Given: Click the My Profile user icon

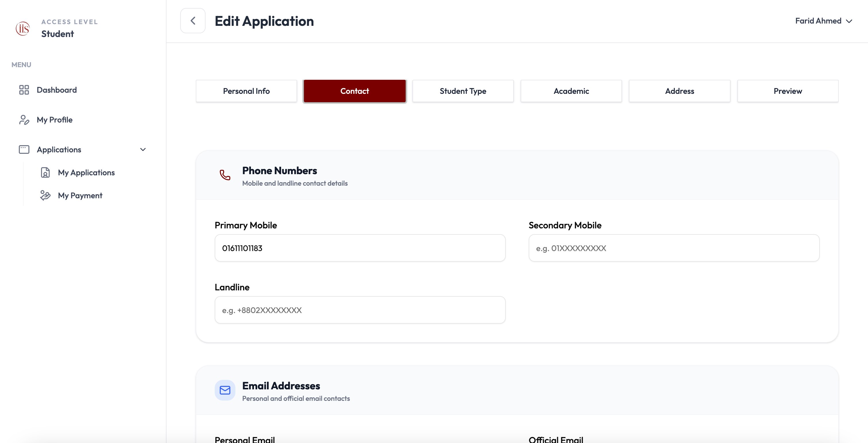Looking at the screenshot, I should [24, 120].
